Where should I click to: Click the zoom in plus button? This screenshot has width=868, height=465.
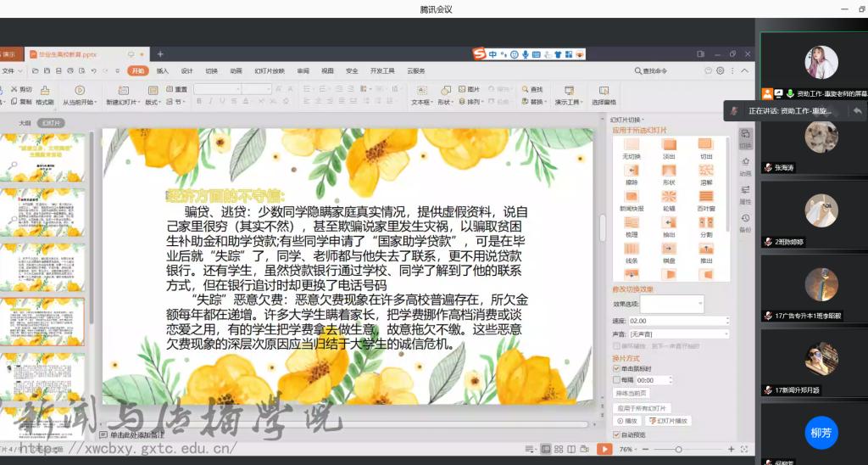coord(732,450)
